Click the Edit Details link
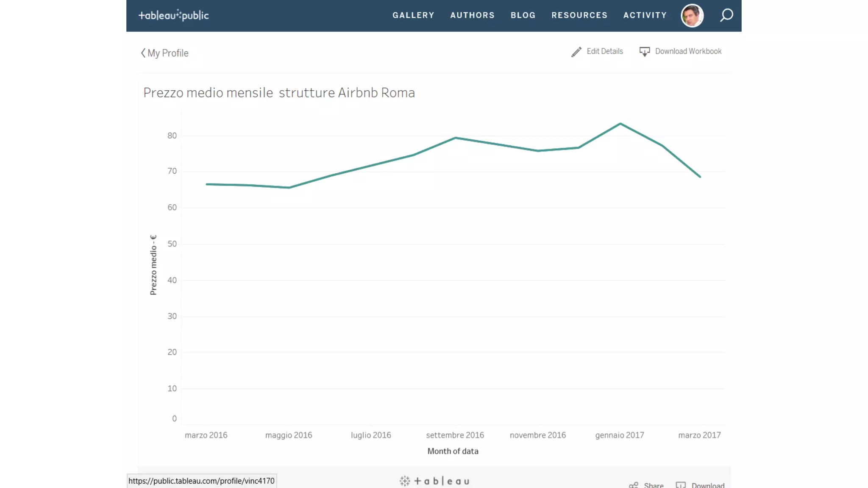The height and width of the screenshot is (488, 868). point(604,51)
